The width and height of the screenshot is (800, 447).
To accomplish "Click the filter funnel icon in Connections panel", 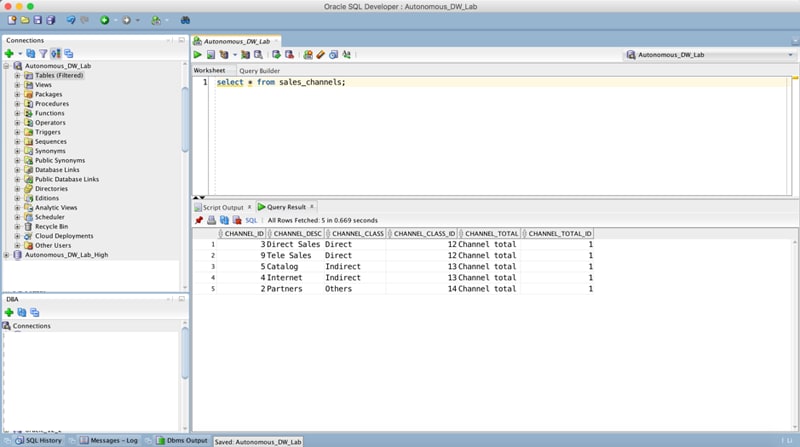I will coord(43,54).
